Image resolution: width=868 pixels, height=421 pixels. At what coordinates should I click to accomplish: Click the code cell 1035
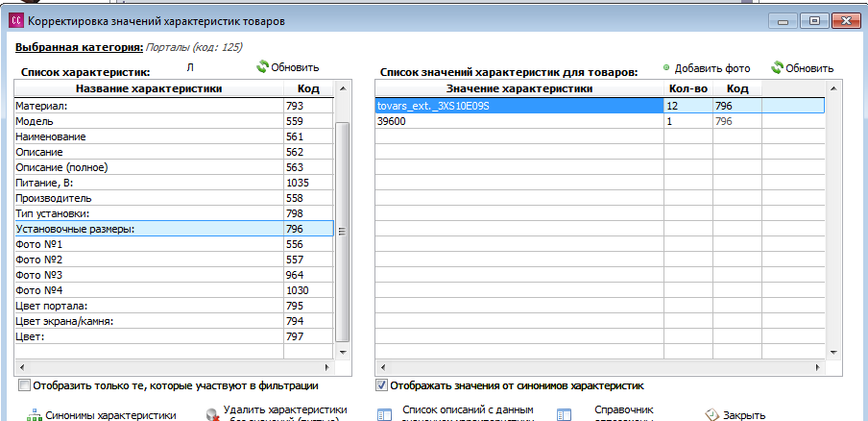point(308,183)
